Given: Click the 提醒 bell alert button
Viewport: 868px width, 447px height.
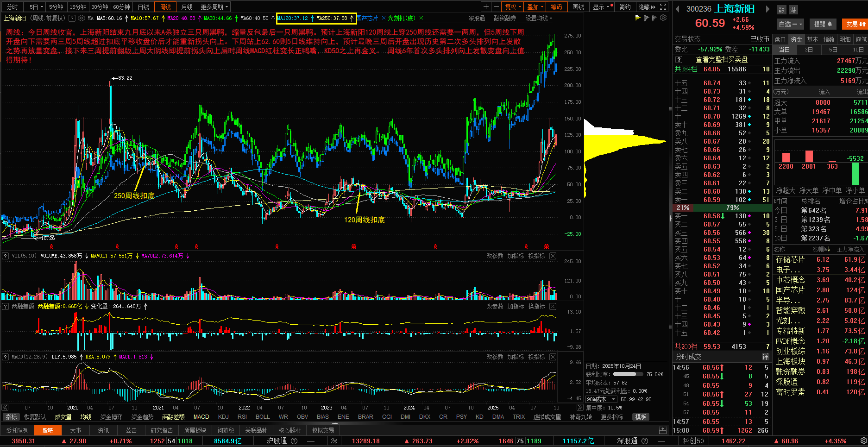Looking at the screenshot, I should tap(823, 24).
